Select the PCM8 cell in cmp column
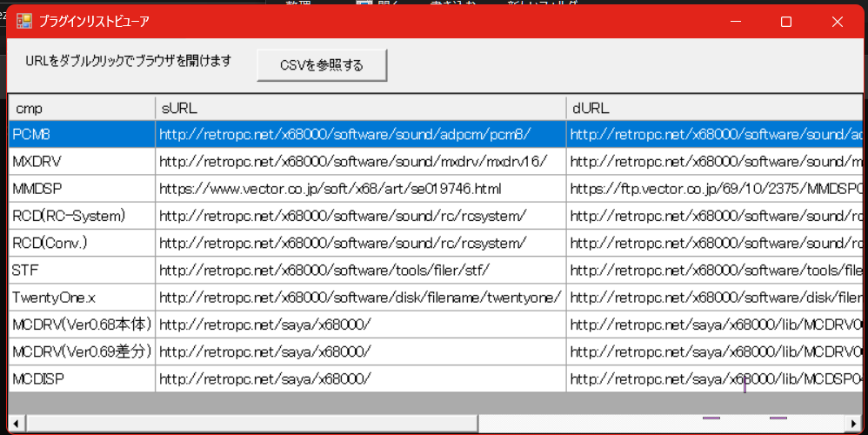868x435 pixels. point(82,134)
